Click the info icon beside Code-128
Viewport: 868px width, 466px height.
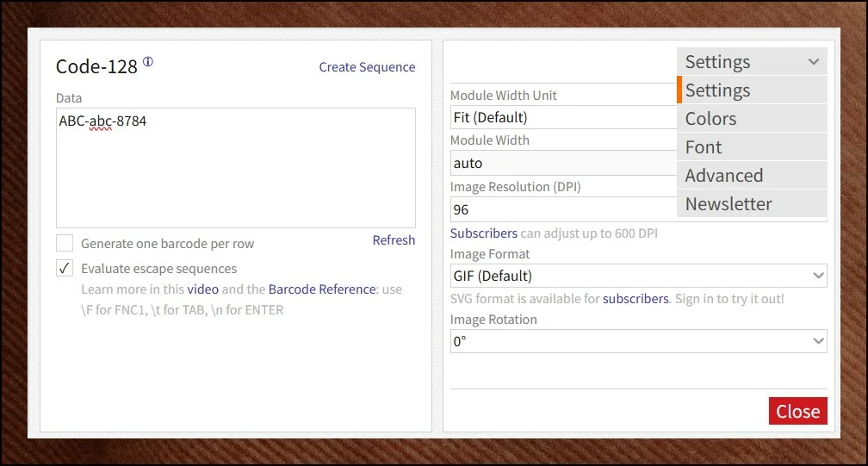pos(148,62)
